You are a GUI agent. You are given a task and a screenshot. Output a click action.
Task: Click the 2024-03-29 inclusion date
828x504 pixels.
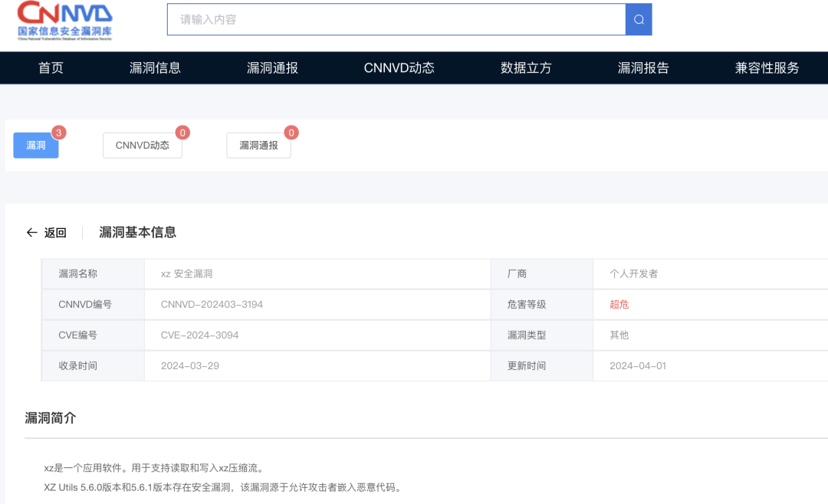[190, 365]
